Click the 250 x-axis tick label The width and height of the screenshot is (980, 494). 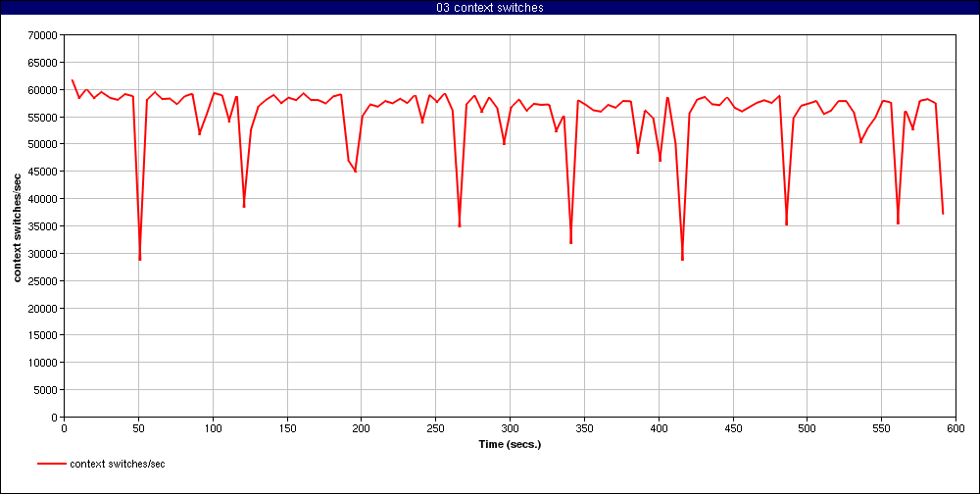click(436, 428)
